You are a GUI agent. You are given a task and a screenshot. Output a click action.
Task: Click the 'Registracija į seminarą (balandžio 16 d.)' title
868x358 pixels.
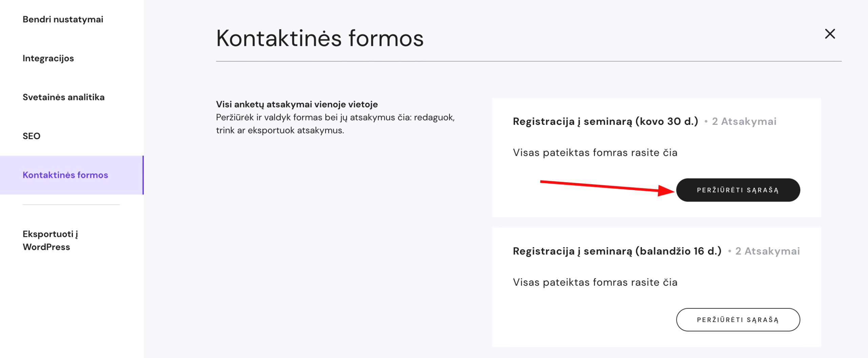617,251
